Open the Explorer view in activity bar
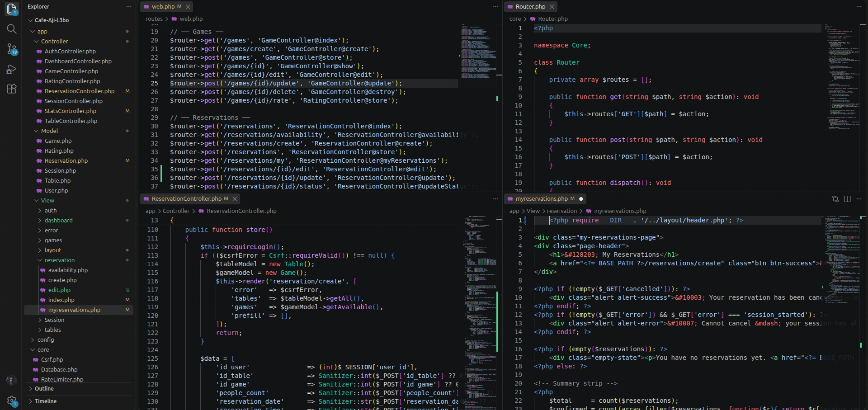This screenshot has width=868, height=410. coord(12,9)
